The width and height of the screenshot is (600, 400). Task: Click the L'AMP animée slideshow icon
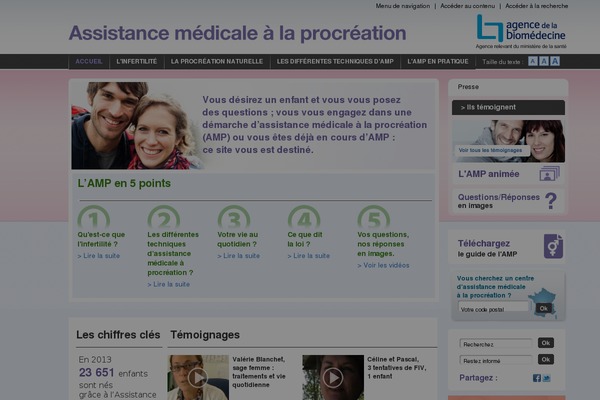click(549, 174)
